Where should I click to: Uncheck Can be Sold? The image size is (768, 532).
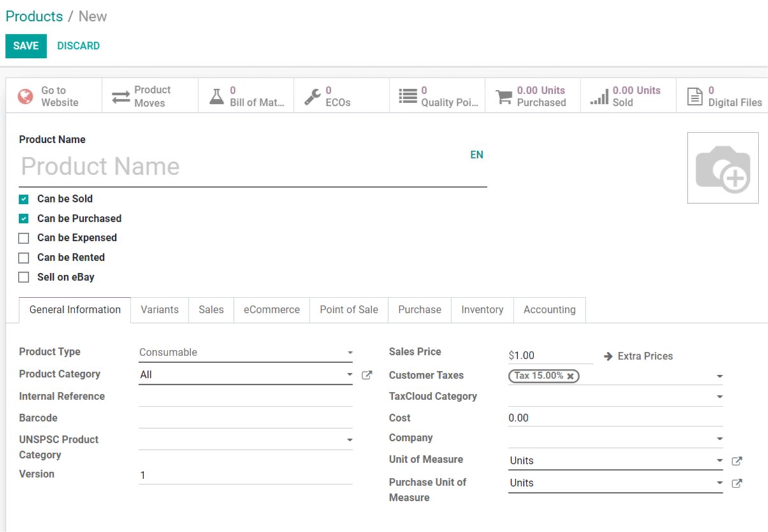(x=24, y=199)
